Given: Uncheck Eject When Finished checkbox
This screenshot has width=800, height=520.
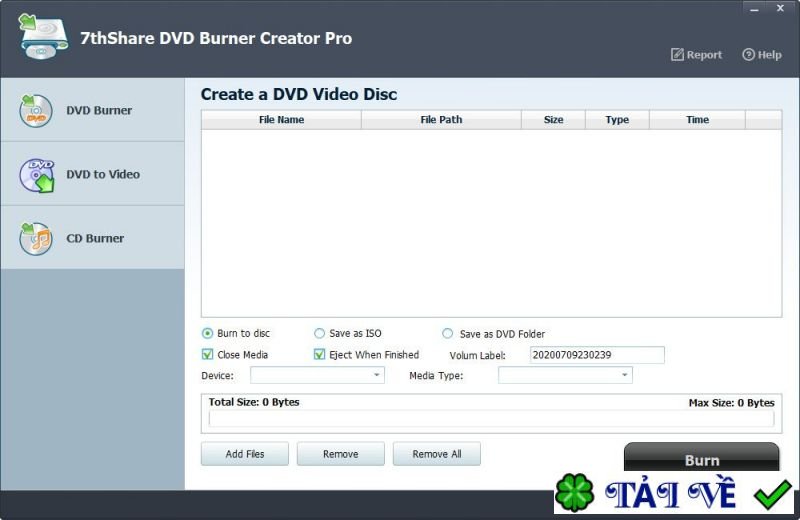Looking at the screenshot, I should pyautogui.click(x=319, y=354).
